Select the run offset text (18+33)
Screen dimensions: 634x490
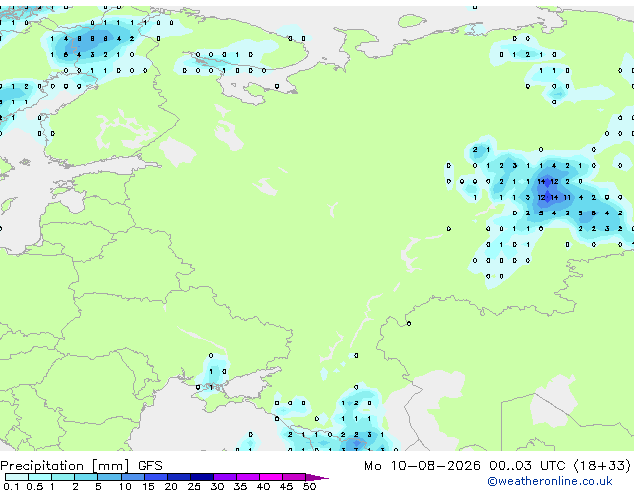(x=602, y=466)
